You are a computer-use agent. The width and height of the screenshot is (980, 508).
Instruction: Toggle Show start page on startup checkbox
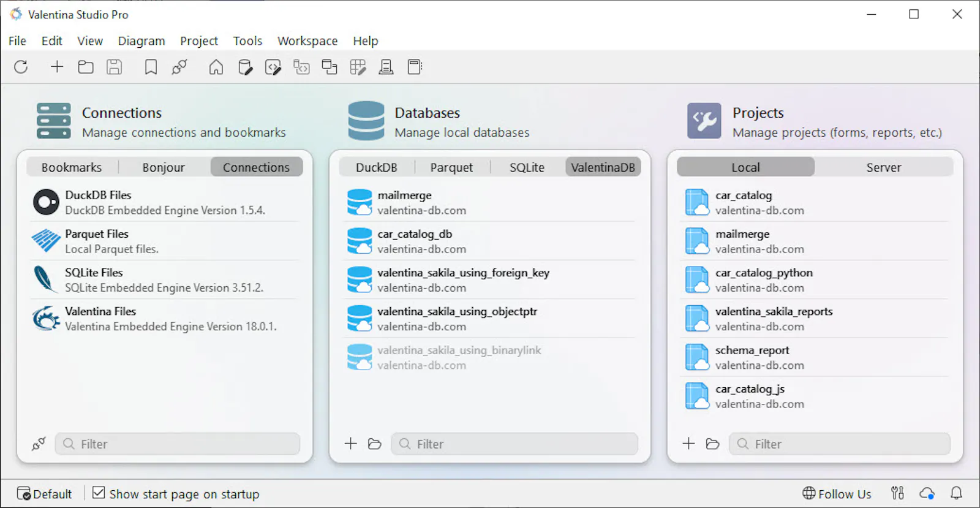pyautogui.click(x=99, y=493)
